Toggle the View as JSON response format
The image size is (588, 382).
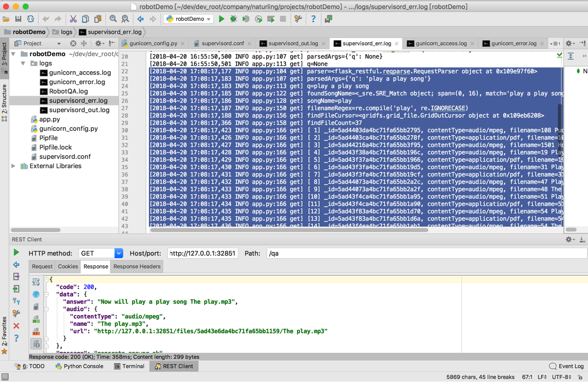pos(36,344)
